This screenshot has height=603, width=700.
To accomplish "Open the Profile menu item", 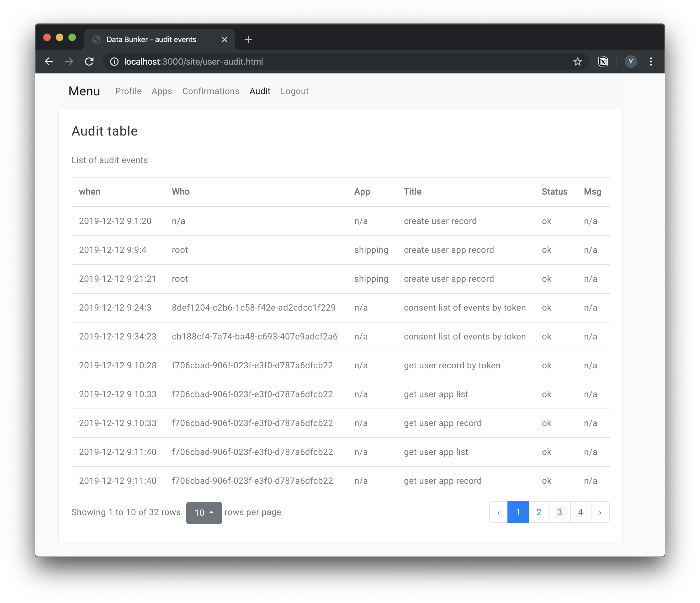I will (x=128, y=91).
